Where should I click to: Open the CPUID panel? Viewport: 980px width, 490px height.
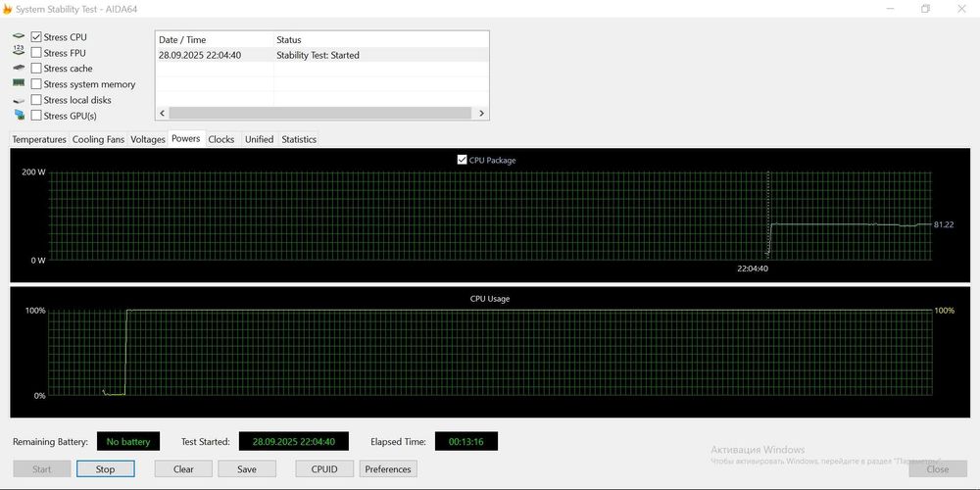(x=324, y=469)
